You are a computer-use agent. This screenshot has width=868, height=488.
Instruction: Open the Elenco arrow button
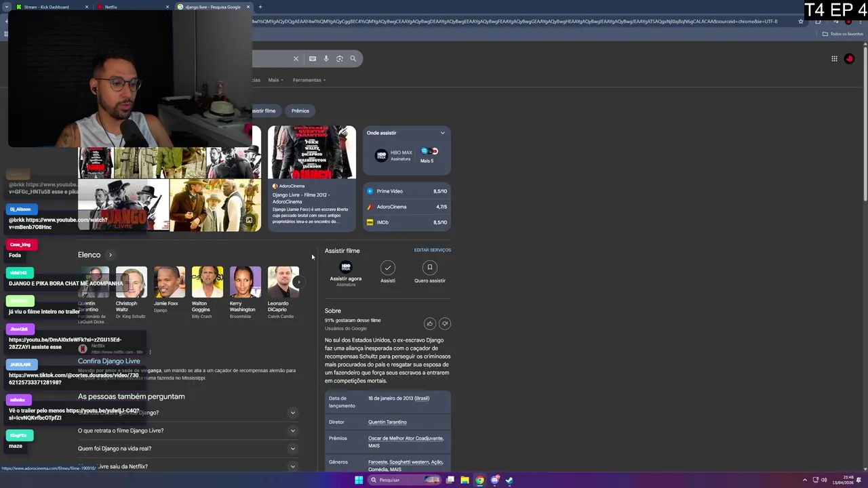point(111,255)
